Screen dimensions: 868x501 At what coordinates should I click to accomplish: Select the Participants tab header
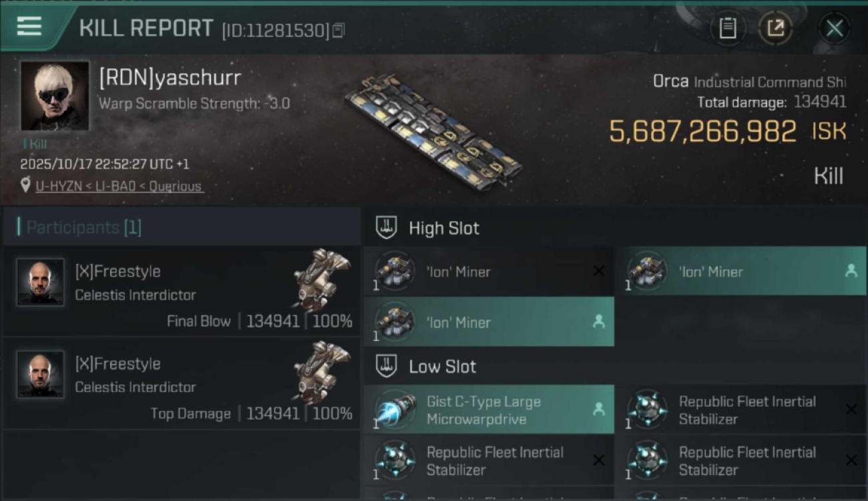(84, 227)
